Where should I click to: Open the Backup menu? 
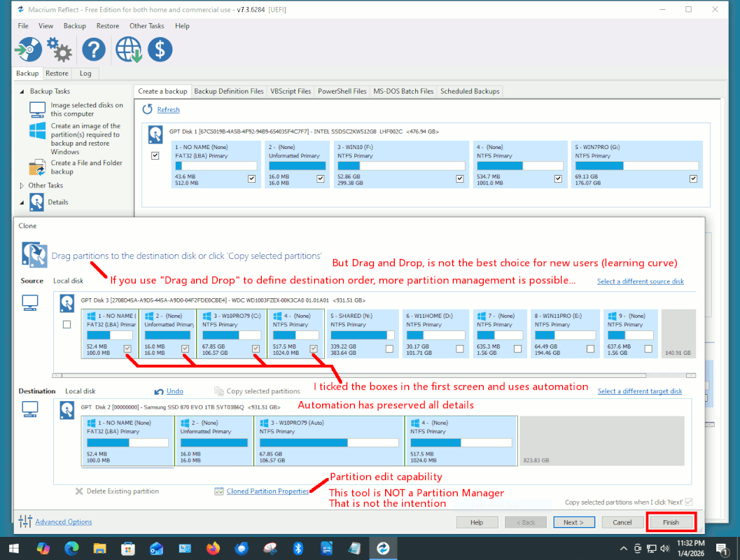(x=75, y=26)
